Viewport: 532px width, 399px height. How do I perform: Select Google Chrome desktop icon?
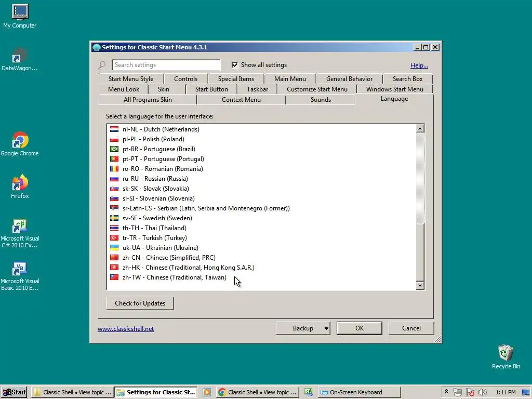(20, 140)
